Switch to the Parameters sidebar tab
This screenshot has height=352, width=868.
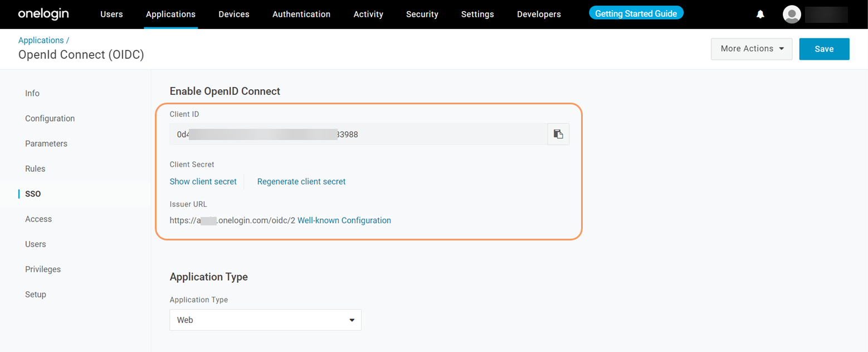tap(46, 143)
